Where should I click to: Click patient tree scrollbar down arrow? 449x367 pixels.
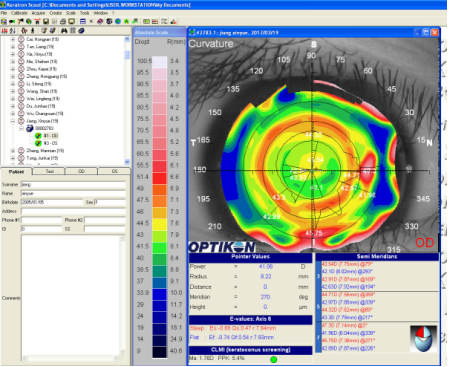click(x=127, y=162)
